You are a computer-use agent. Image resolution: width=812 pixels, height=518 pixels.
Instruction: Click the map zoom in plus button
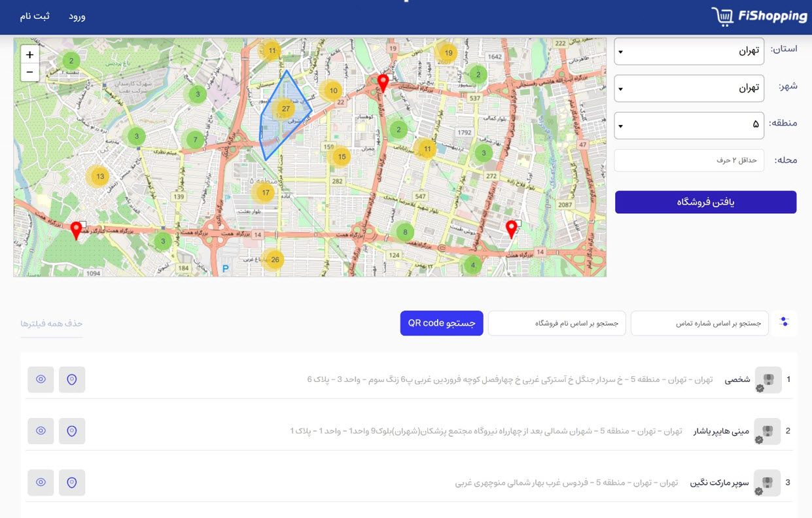click(x=29, y=55)
